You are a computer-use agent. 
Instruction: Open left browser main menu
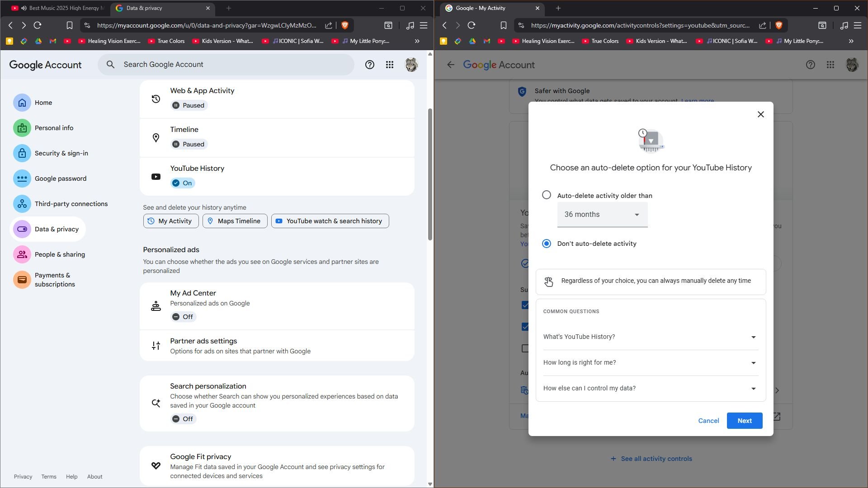(x=424, y=25)
